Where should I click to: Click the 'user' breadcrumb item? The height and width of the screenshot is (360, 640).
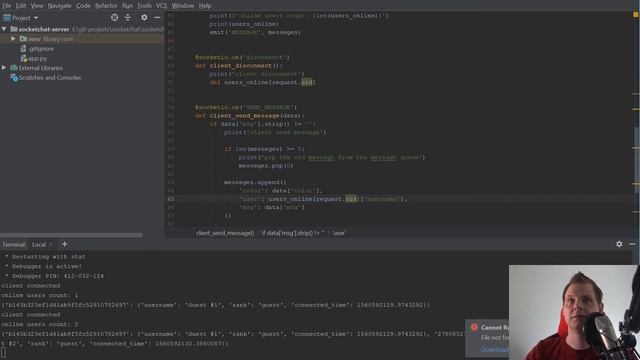[x=339, y=233]
